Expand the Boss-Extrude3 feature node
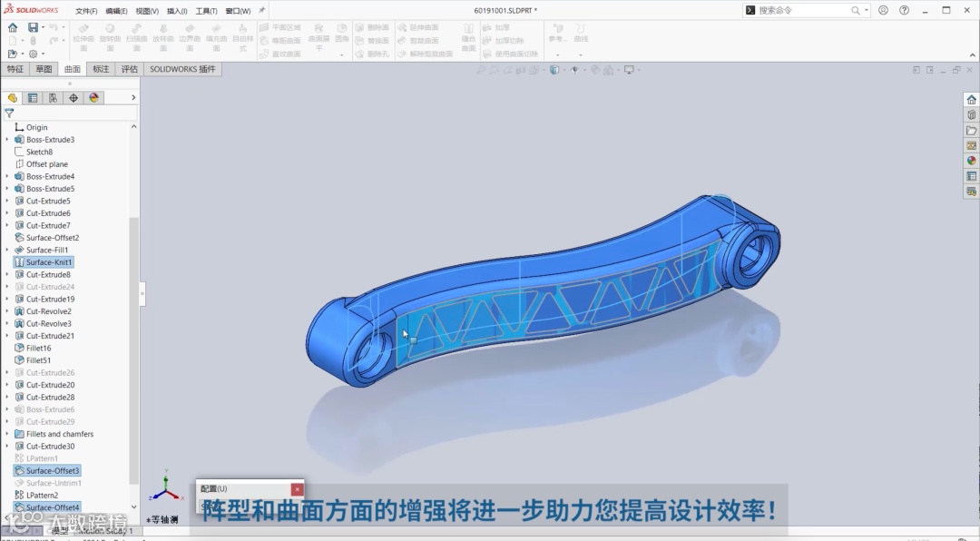This screenshot has width=980, height=541. click(7, 140)
